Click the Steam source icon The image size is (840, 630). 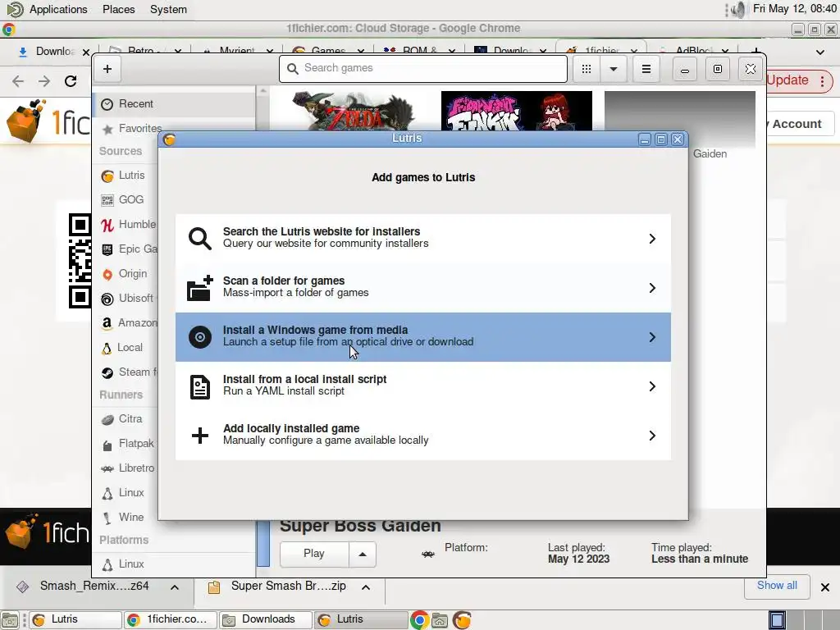click(107, 373)
